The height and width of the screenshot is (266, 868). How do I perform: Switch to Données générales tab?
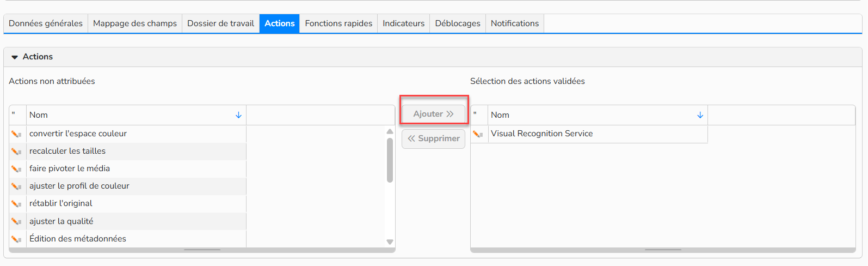[46, 23]
